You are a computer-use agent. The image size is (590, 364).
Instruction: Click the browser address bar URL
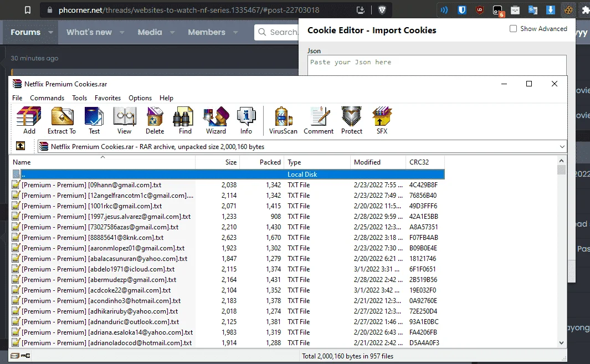(189, 10)
